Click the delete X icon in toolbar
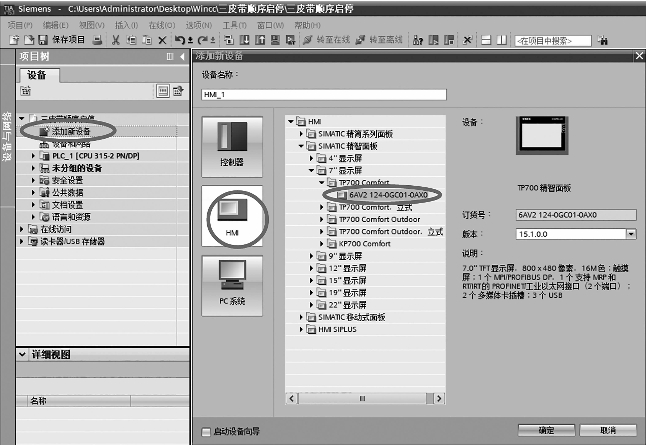This screenshot has height=445, width=646. 163,40
